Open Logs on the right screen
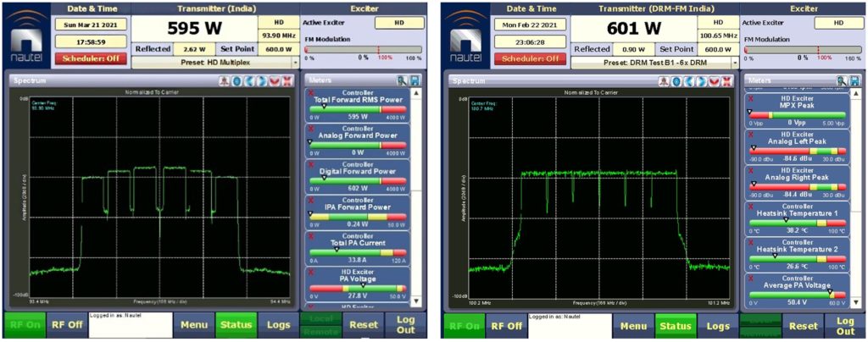Image resolution: width=868 pixels, height=342 pixels. pyautogui.click(x=718, y=326)
